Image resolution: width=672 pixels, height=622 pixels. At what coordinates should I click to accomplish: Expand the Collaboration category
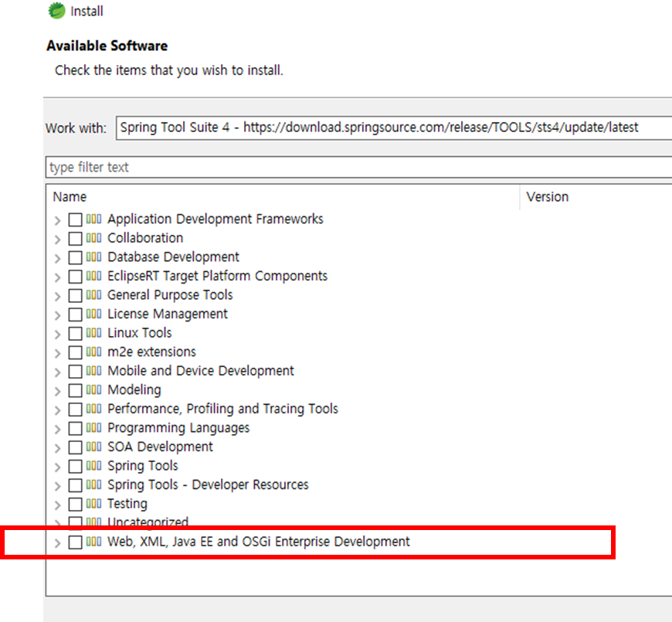57,240
